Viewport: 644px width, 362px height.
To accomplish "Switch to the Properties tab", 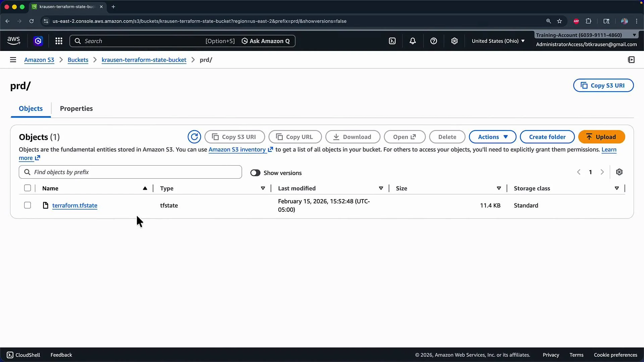I will (76, 109).
